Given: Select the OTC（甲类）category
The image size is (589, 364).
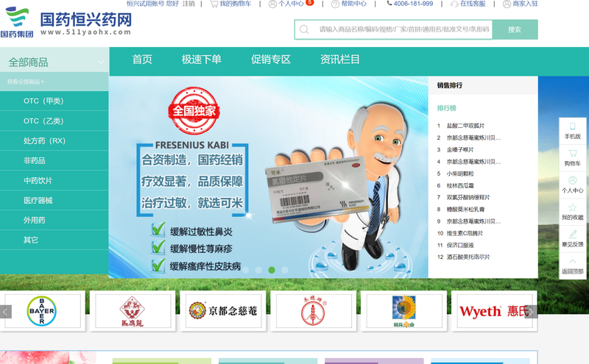Looking at the screenshot, I should pos(54,101).
